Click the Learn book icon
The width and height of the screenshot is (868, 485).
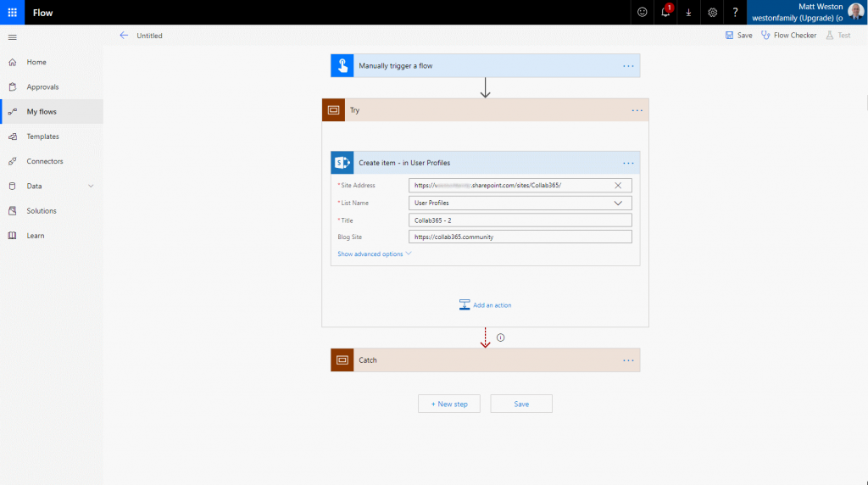tap(12, 236)
